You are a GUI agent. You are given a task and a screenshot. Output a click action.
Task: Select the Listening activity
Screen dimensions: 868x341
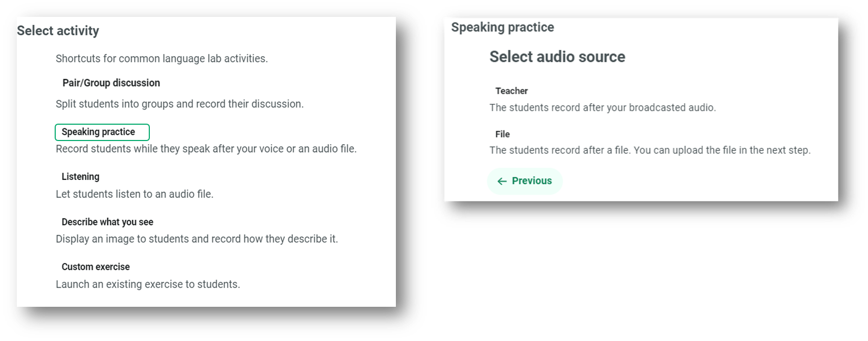(80, 177)
